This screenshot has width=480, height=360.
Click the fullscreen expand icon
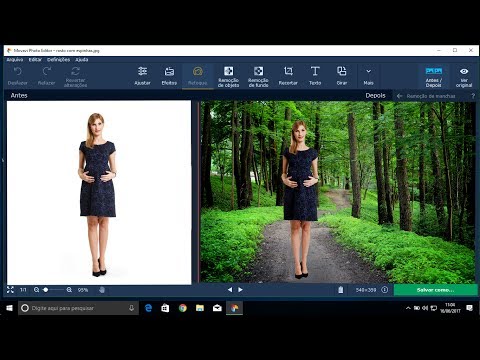[10, 290]
